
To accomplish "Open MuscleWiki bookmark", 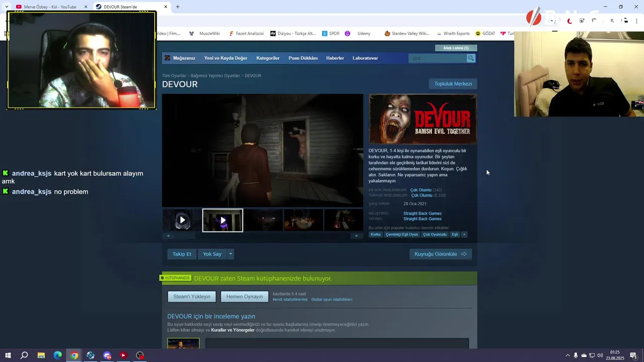I will (205, 33).
